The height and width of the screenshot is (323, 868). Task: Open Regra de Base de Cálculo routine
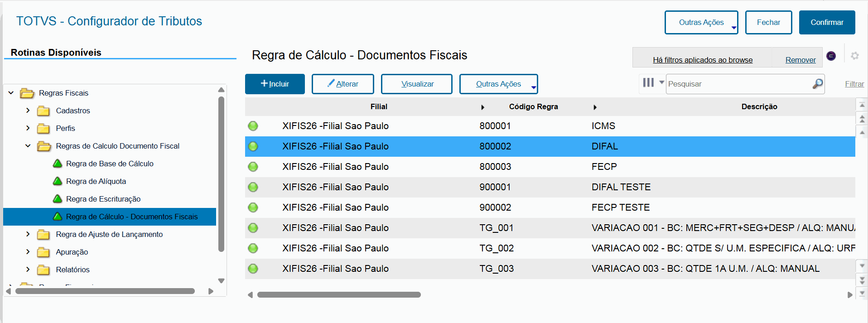point(110,164)
